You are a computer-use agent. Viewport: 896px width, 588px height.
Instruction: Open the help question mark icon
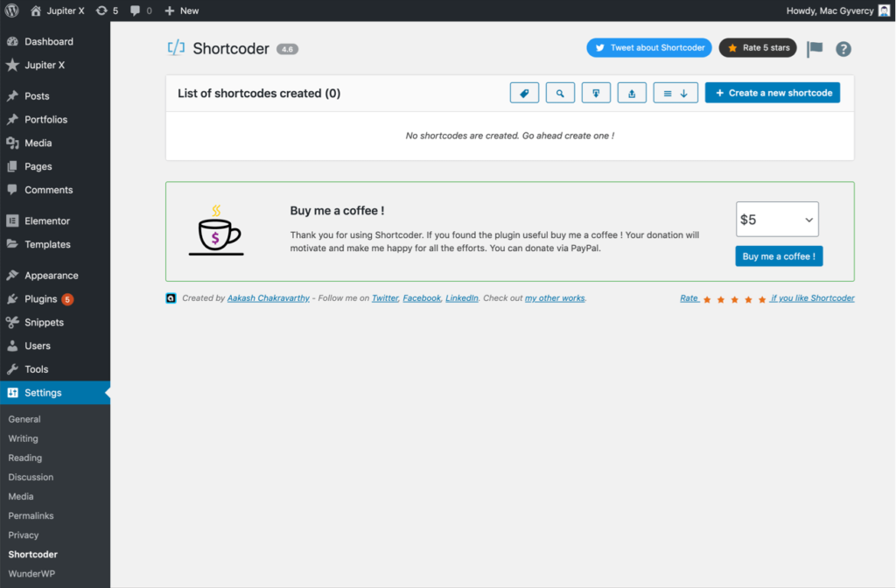(843, 49)
